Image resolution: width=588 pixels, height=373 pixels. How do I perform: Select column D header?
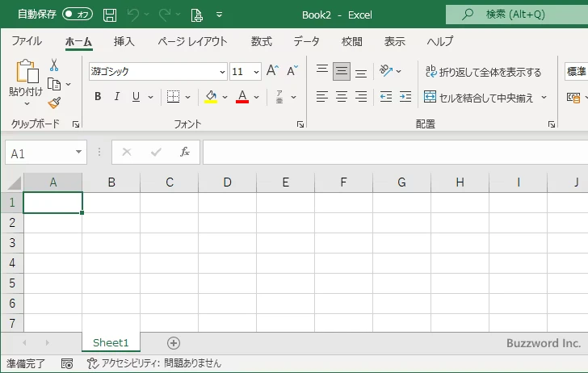(x=227, y=182)
